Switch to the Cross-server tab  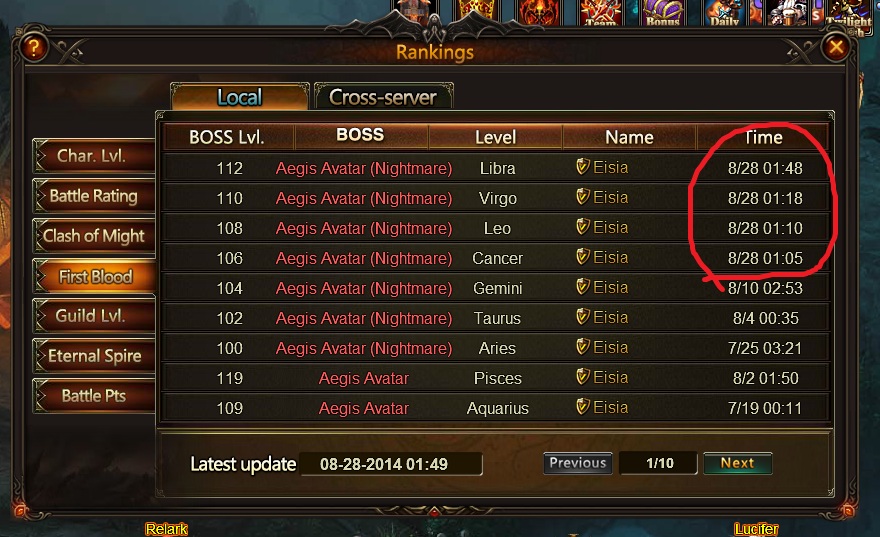(x=383, y=97)
